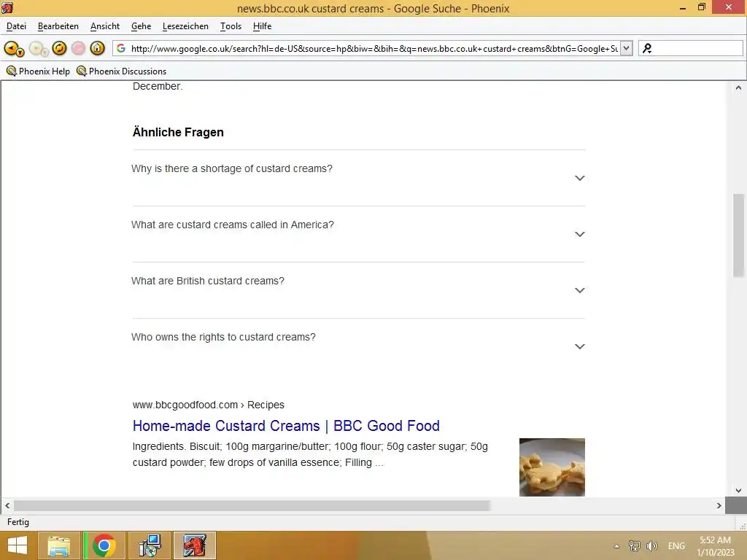Open the Hilfe menu

(x=262, y=26)
